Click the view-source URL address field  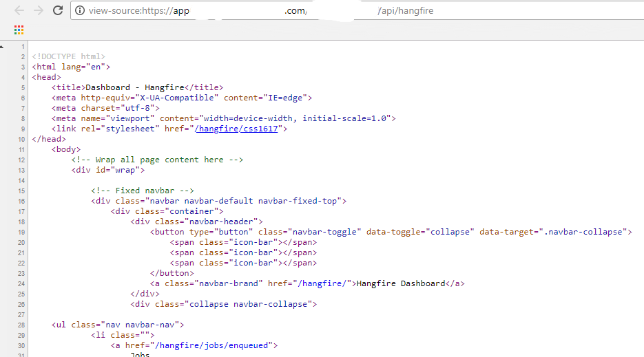click(x=357, y=11)
